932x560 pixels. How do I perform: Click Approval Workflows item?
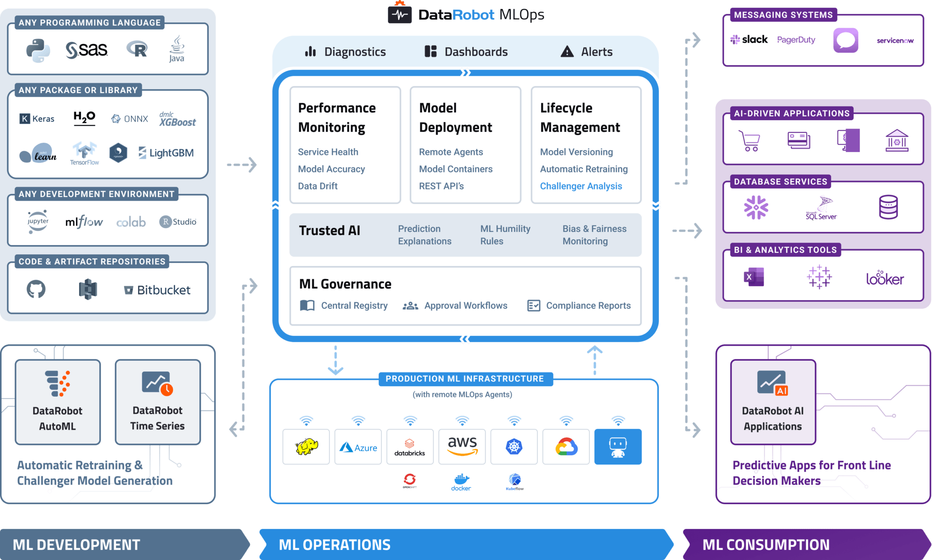point(455,306)
